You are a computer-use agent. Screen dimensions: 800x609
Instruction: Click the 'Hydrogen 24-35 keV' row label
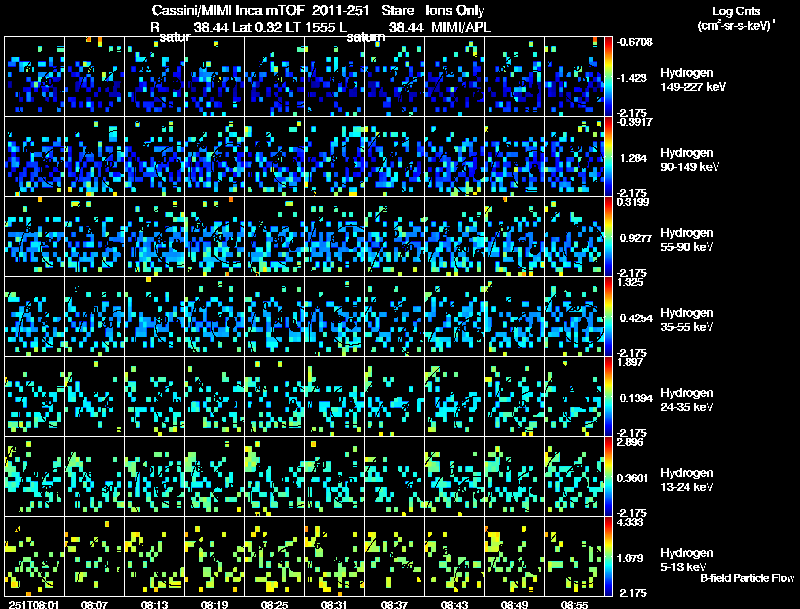pos(687,400)
